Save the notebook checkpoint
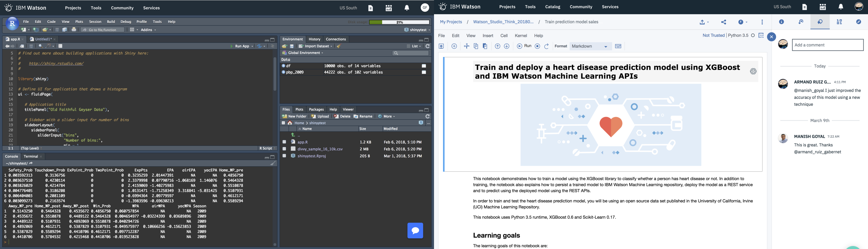The width and height of the screenshot is (868, 249). click(x=441, y=46)
